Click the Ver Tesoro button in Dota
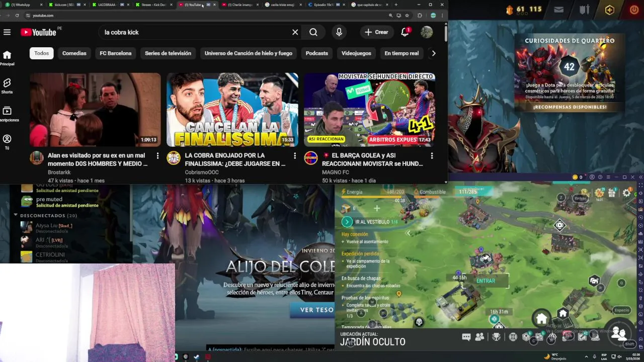Image resolution: width=644 pixels, height=362 pixels. (313, 310)
